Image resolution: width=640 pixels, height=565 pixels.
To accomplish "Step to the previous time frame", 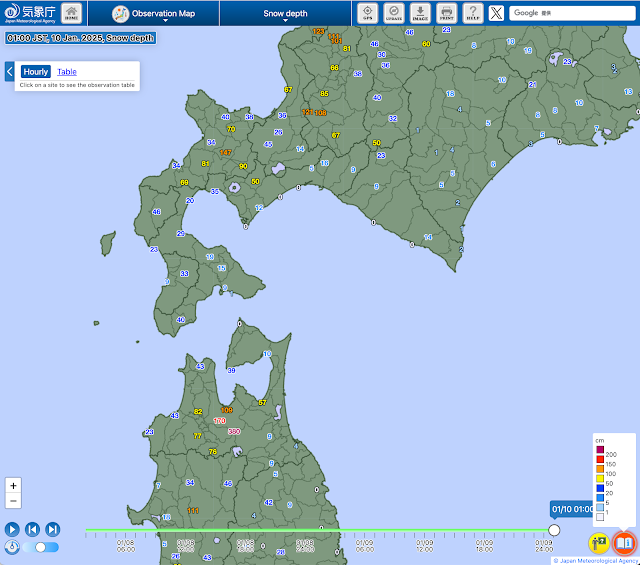I will [x=32, y=529].
